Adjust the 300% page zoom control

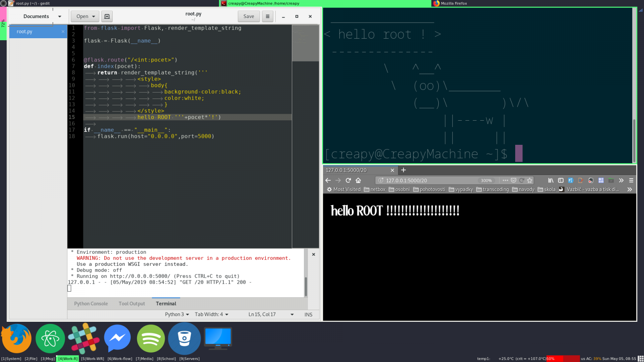point(487,180)
